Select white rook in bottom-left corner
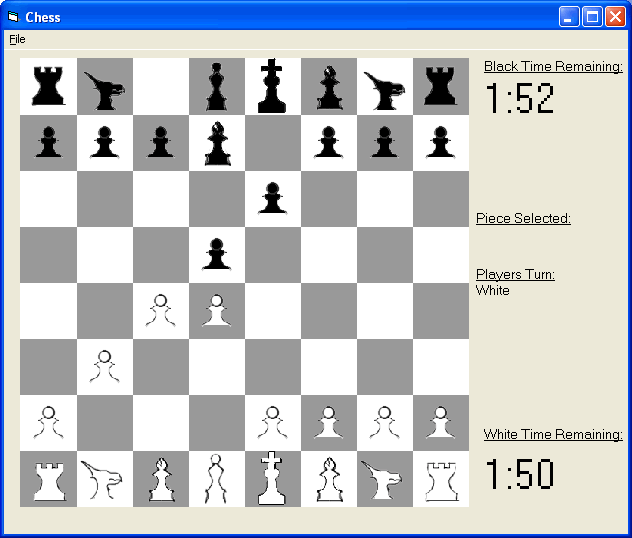Viewport: 632px width, 538px height. tap(48, 478)
